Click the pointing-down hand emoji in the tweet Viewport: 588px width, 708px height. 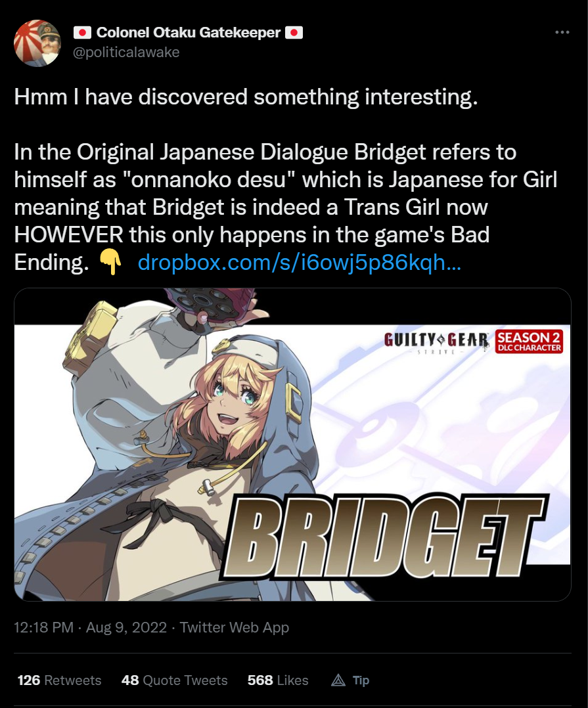(x=110, y=262)
